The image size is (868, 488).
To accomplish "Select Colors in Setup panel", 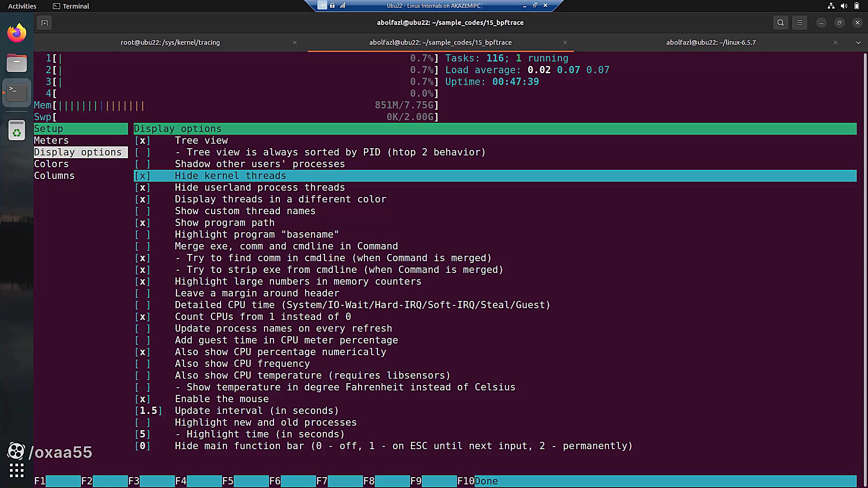I will [x=52, y=164].
